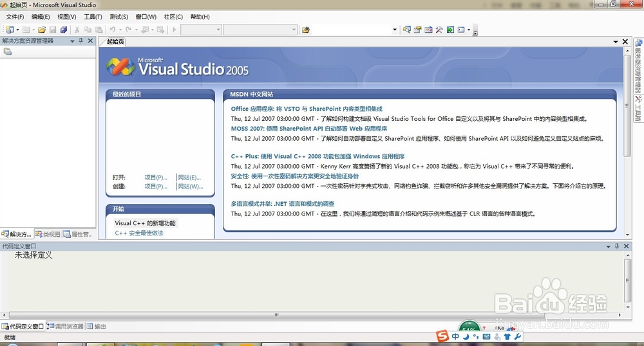Click 打开 项目(P)... link
Image resolution: width=644 pixels, height=346 pixels.
point(156,178)
